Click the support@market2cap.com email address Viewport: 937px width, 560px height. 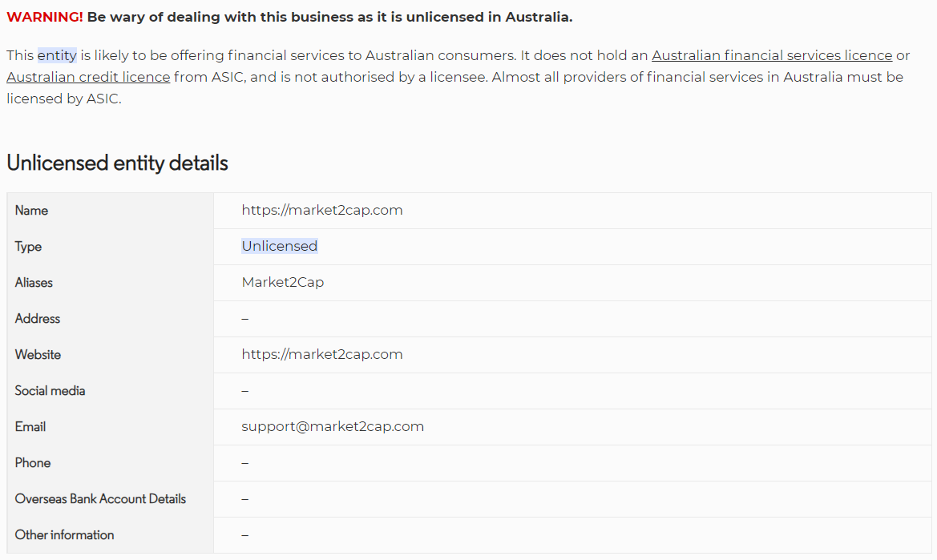[x=332, y=427]
